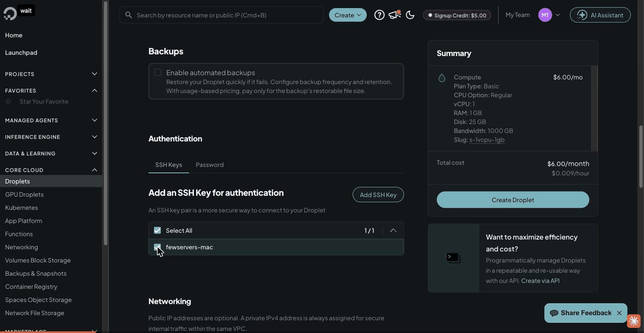Click the terminal icon in efficiency card

(x=453, y=258)
